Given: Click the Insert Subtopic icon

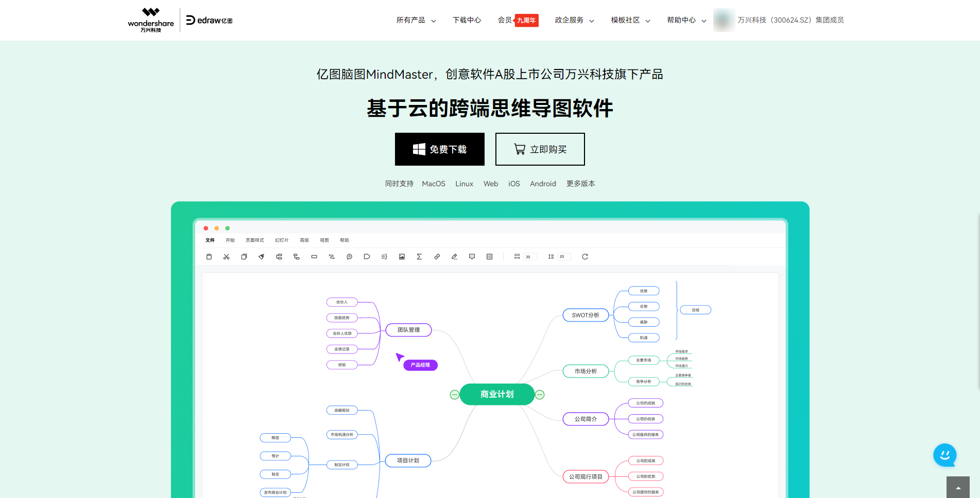Looking at the screenshot, I should tap(296, 256).
